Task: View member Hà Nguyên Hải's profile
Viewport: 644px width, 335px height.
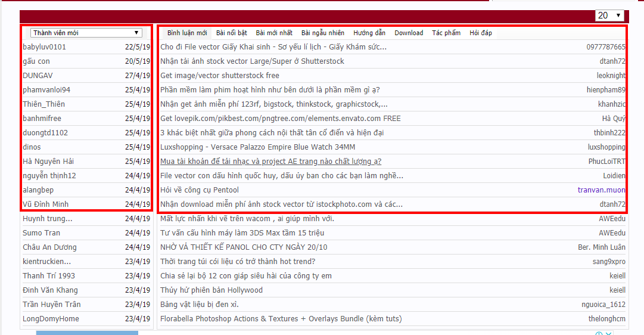Action: [48, 162]
